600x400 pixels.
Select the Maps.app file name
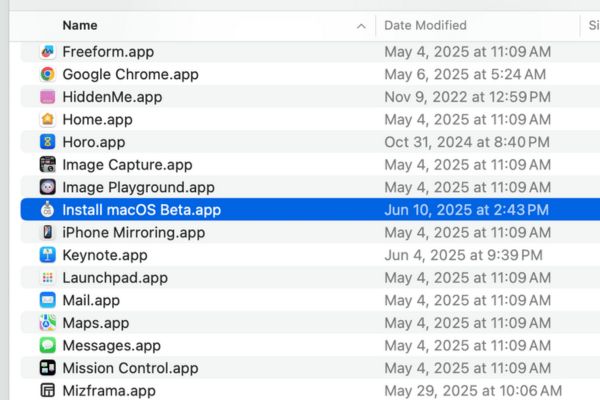point(96,323)
